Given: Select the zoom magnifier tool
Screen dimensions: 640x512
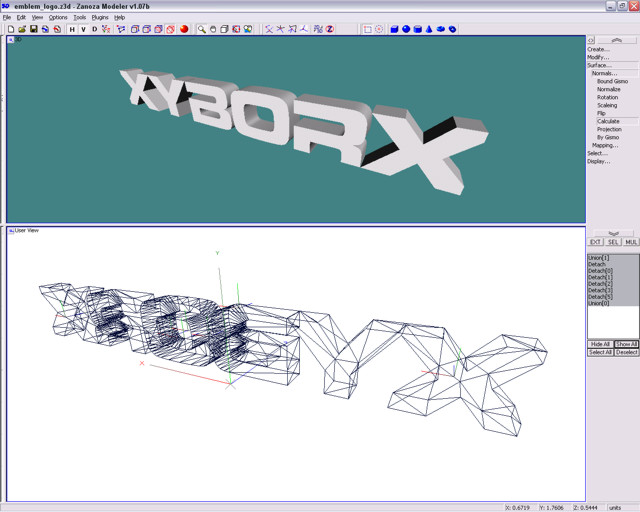Looking at the screenshot, I should point(201,29).
